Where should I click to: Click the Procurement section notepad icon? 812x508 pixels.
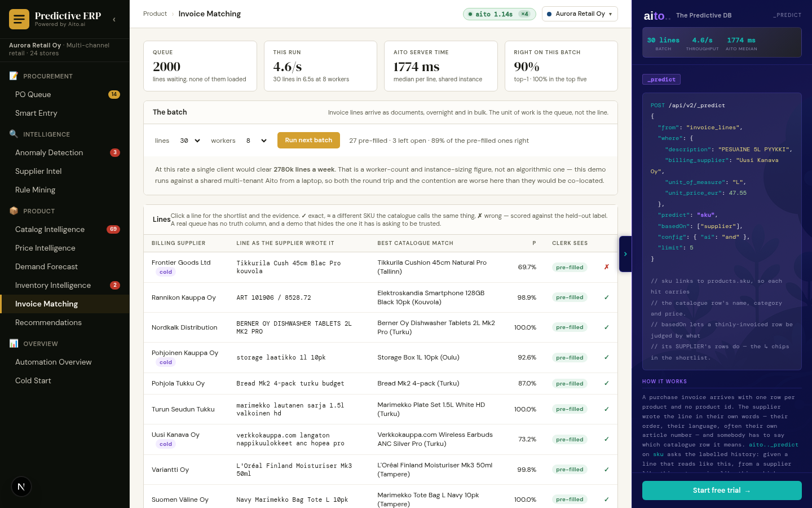[x=14, y=76]
